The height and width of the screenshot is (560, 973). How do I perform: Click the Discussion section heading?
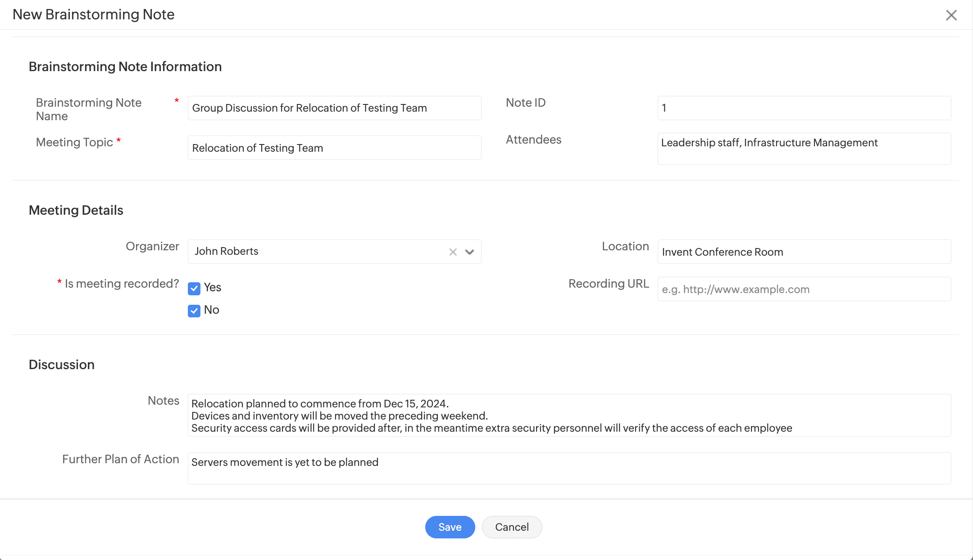(x=62, y=365)
